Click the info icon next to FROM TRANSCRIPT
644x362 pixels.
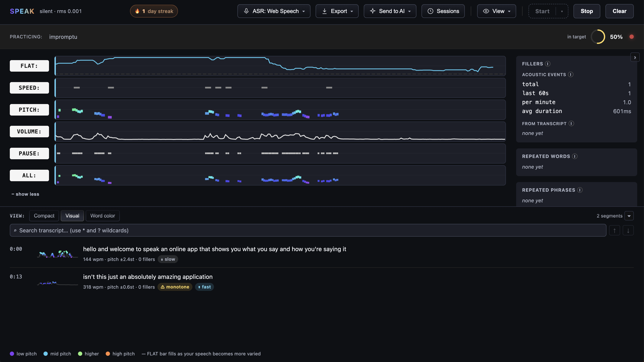[x=571, y=124]
